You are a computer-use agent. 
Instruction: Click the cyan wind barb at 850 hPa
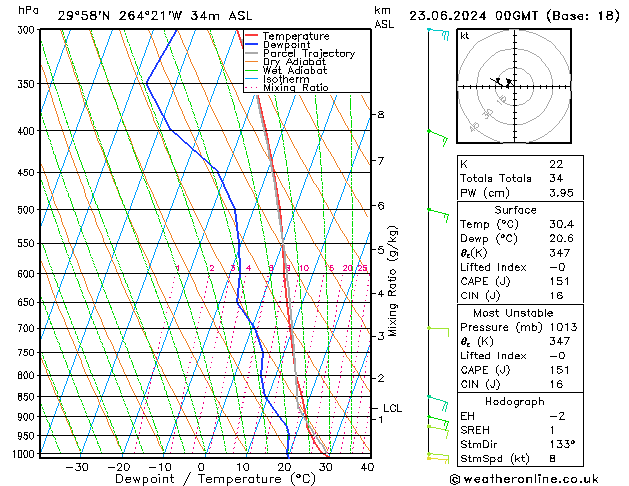pos(437,400)
